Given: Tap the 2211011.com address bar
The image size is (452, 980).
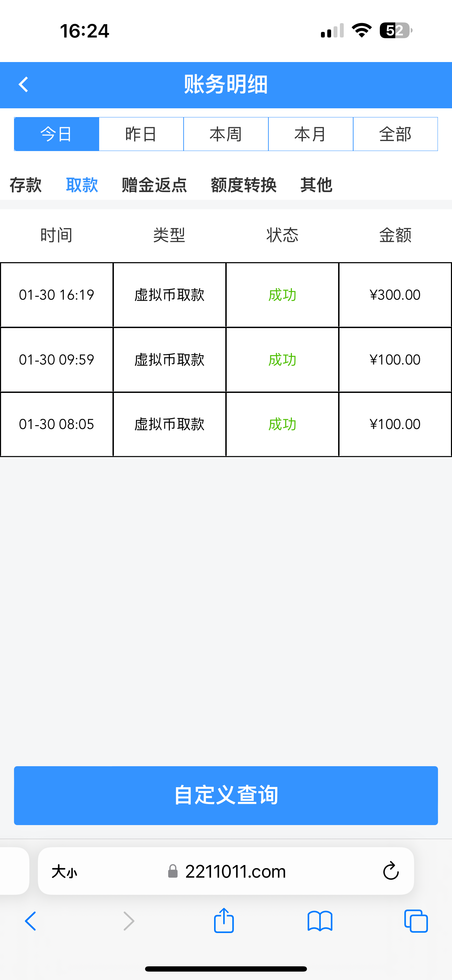Looking at the screenshot, I should 235,871.
